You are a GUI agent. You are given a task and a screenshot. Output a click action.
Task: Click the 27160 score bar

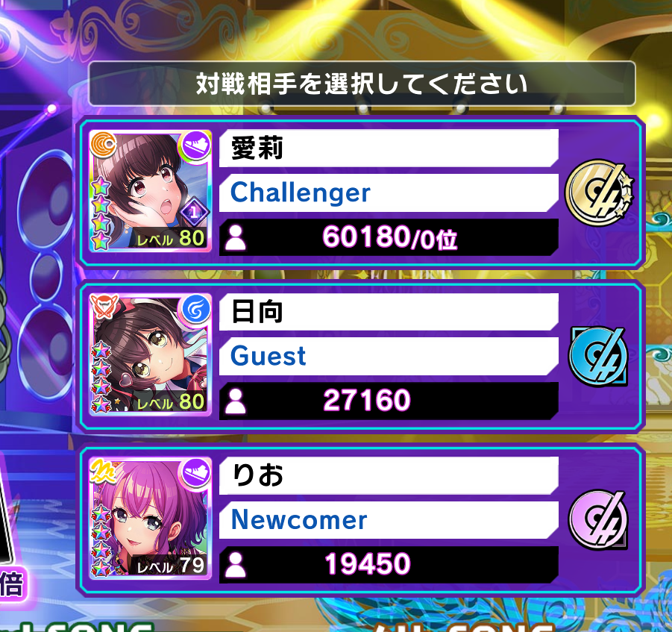pos(389,401)
